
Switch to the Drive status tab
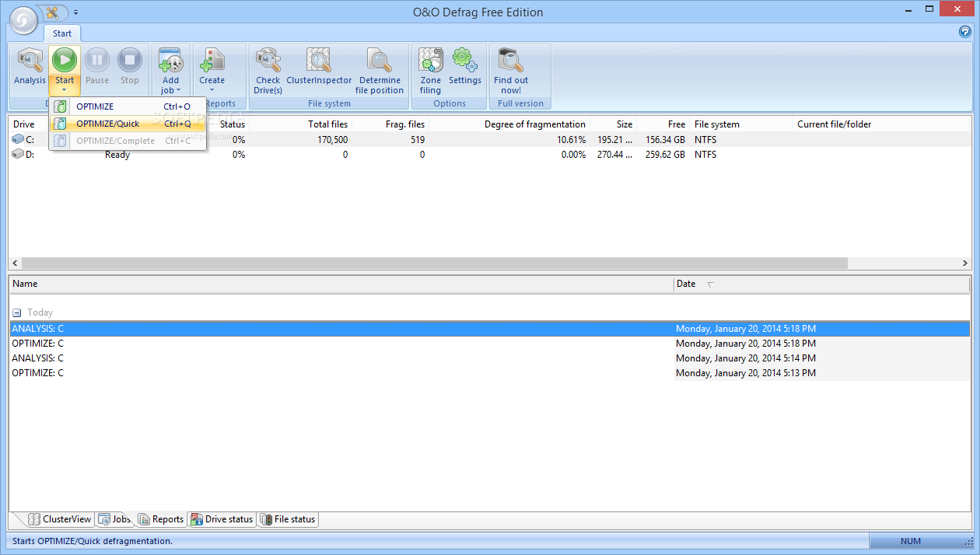tap(222, 519)
